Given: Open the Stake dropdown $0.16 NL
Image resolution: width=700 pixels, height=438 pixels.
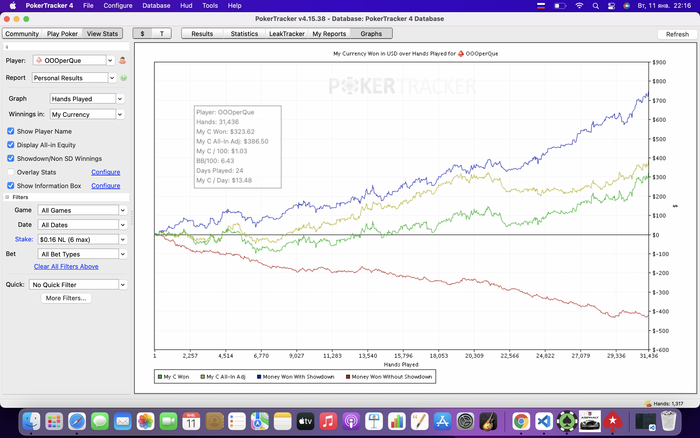Looking at the screenshot, I should point(82,239).
